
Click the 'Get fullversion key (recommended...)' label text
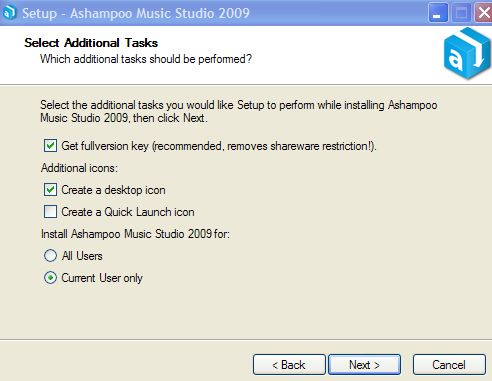click(x=219, y=146)
